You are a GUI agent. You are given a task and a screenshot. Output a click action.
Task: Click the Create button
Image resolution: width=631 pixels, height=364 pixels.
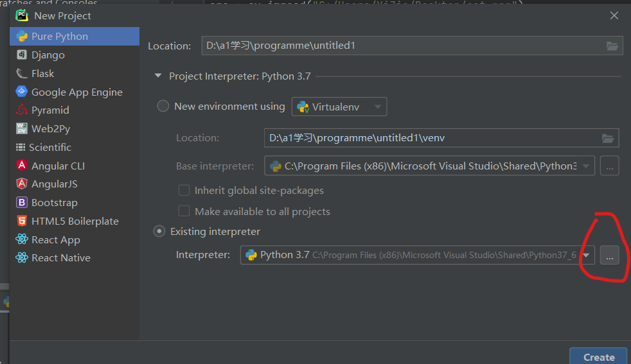tap(598, 357)
